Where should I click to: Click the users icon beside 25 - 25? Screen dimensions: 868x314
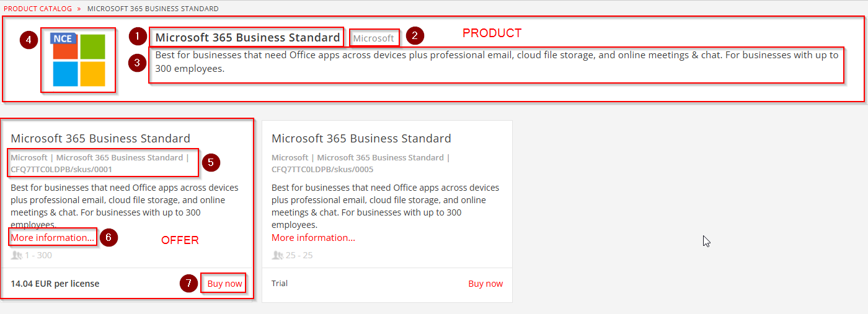pyautogui.click(x=277, y=255)
